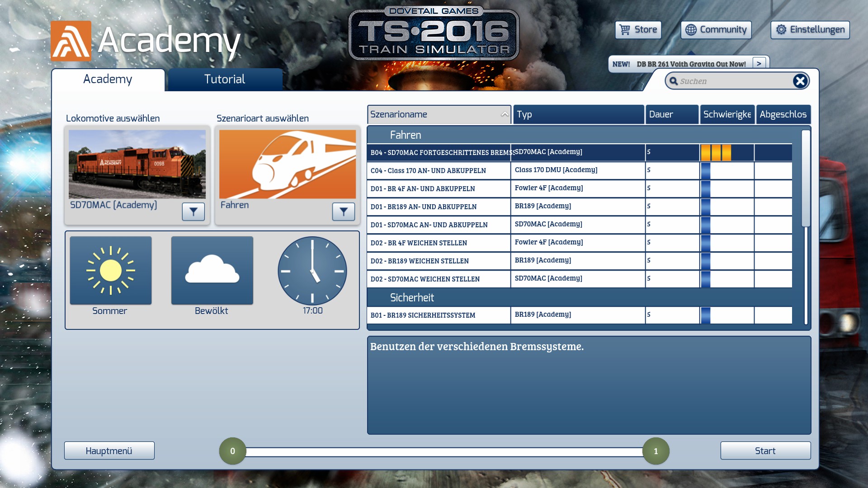Select D01 - SD70MAC An- und Abkuppeln
868x488 pixels.
tap(580, 225)
